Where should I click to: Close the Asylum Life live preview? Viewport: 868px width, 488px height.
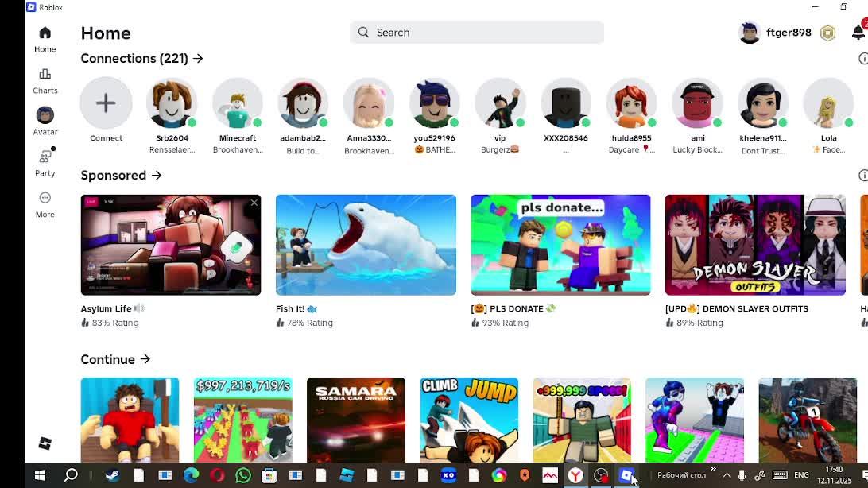pos(254,203)
